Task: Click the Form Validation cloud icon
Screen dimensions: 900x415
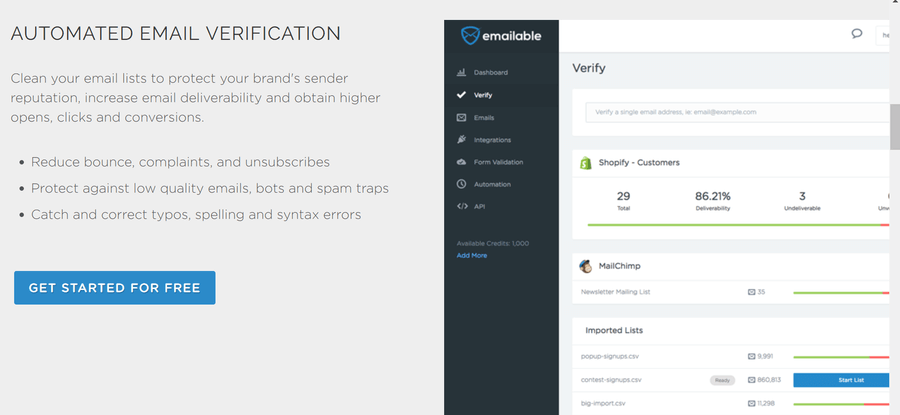Action: point(461,162)
